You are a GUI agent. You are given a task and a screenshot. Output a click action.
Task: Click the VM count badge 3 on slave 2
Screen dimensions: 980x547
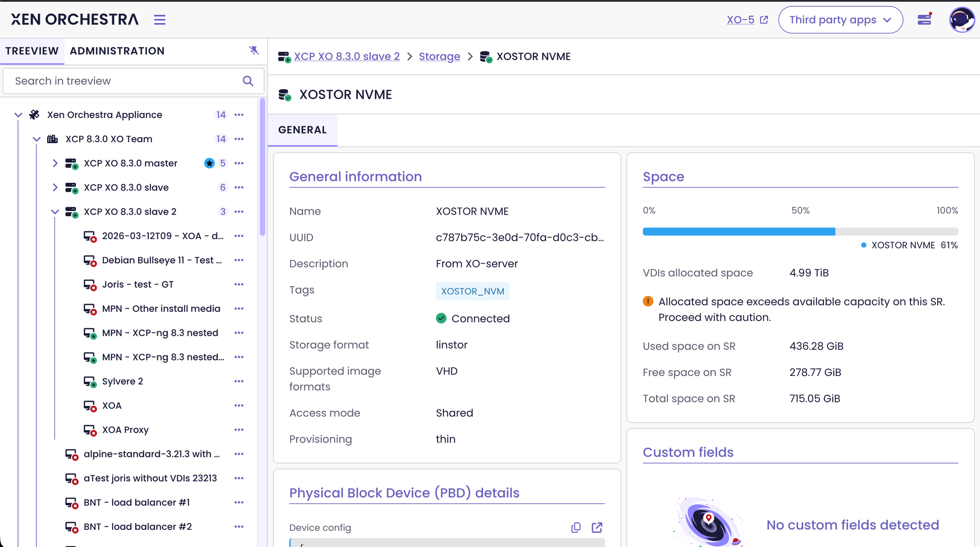click(x=223, y=212)
